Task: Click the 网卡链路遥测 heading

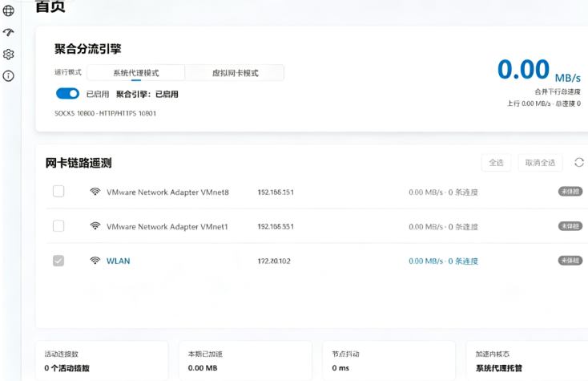Action: click(79, 163)
